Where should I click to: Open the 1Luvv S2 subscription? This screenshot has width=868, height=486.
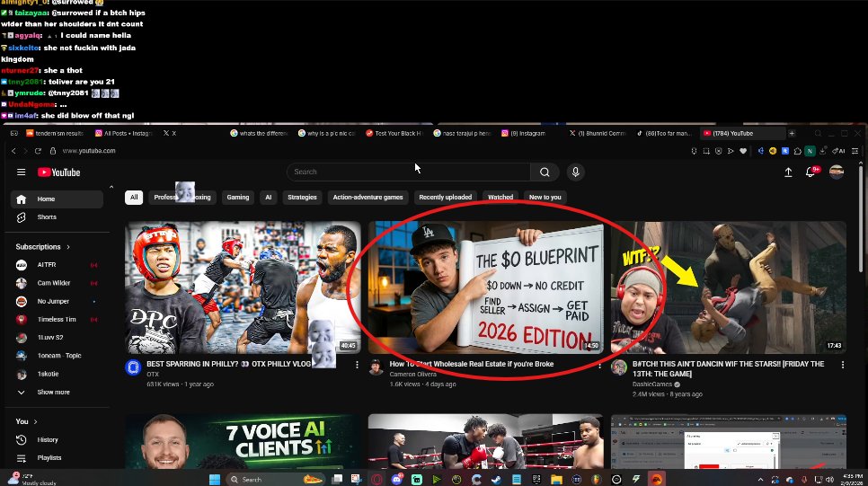tap(57, 338)
